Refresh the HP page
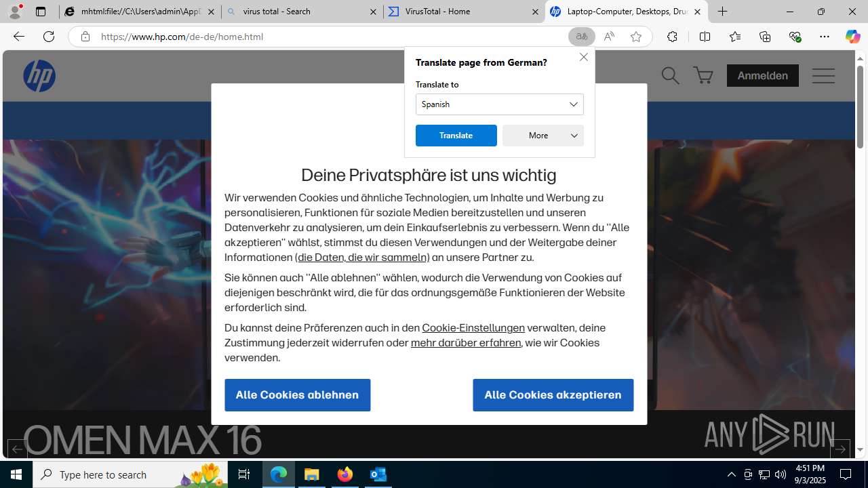868x488 pixels. 49,37
